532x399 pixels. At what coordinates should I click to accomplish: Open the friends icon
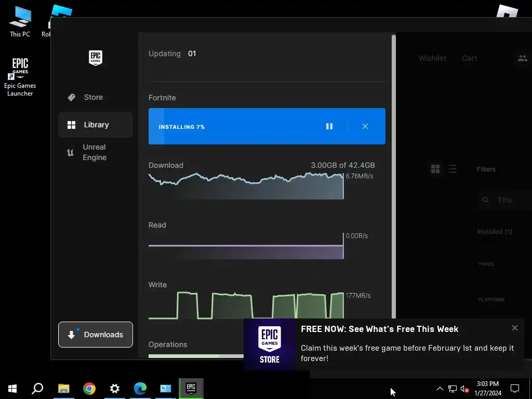pos(523,58)
